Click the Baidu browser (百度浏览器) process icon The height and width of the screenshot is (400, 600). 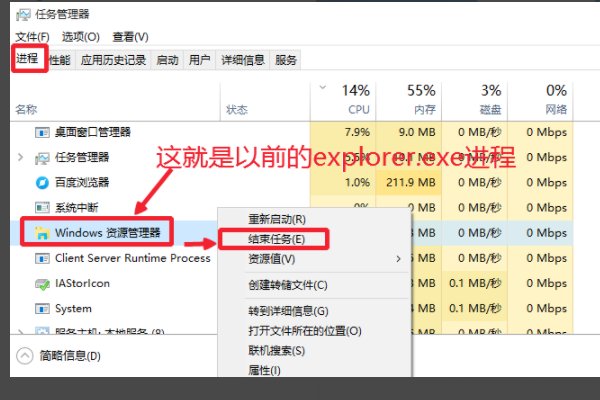click(x=42, y=183)
